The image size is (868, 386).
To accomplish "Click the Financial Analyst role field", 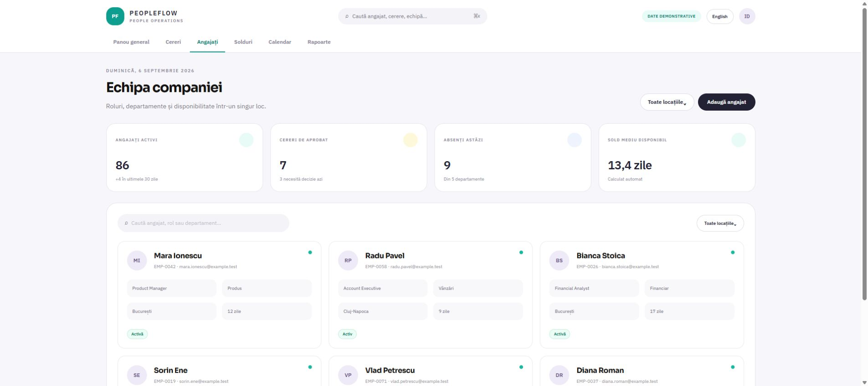I will pyautogui.click(x=594, y=288).
